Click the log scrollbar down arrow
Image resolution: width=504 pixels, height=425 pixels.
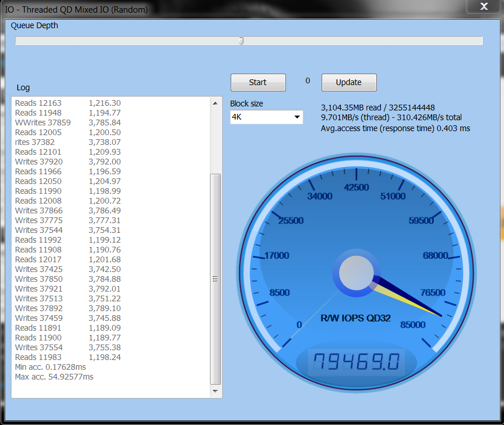pos(216,392)
